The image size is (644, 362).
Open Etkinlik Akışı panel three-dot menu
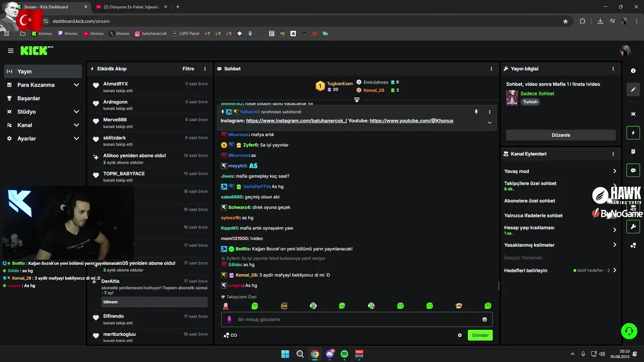205,69
